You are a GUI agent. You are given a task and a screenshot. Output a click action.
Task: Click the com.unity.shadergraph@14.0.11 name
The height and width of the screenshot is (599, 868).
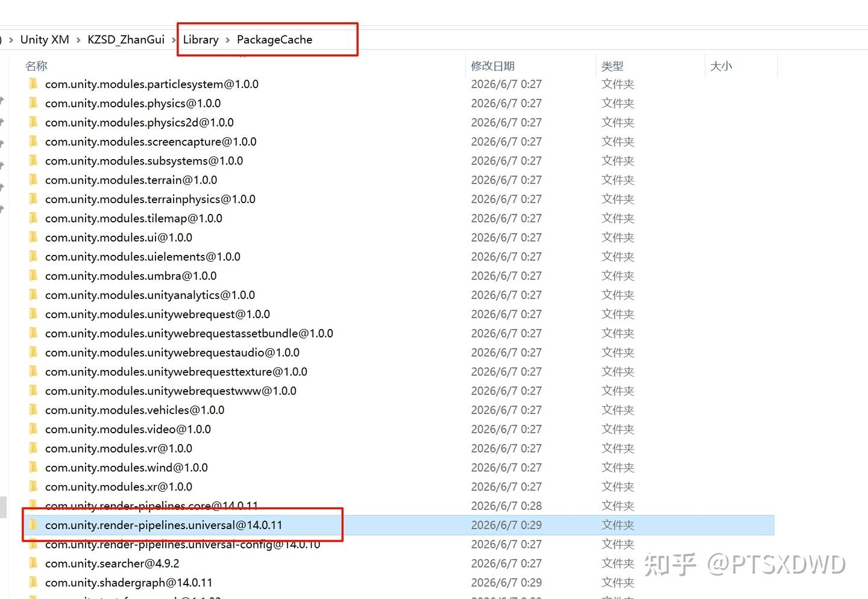coord(128,583)
